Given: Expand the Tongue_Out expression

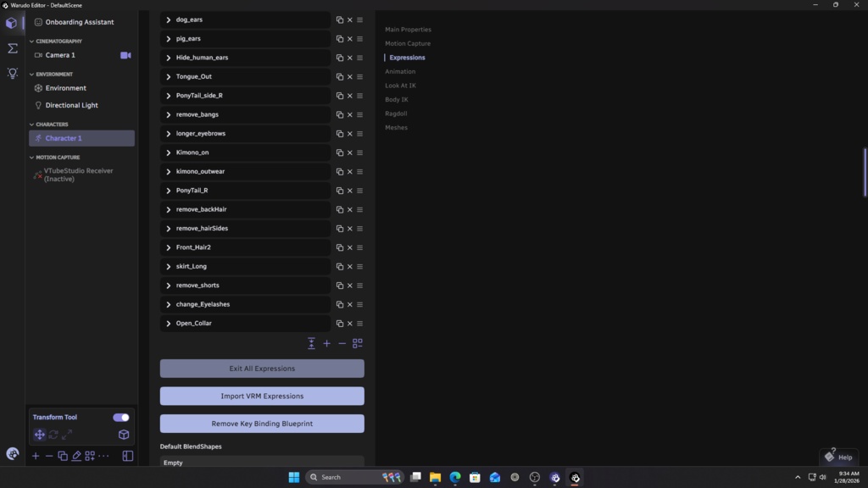Looking at the screenshot, I should click(x=169, y=77).
